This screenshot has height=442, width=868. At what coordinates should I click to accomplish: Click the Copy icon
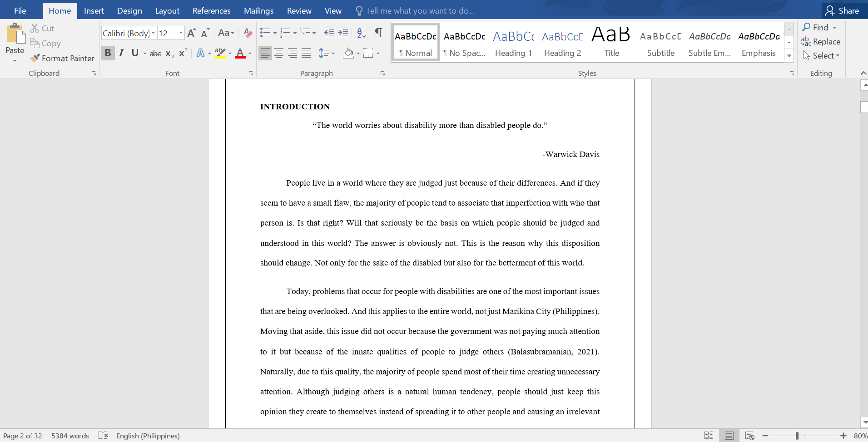[35, 43]
